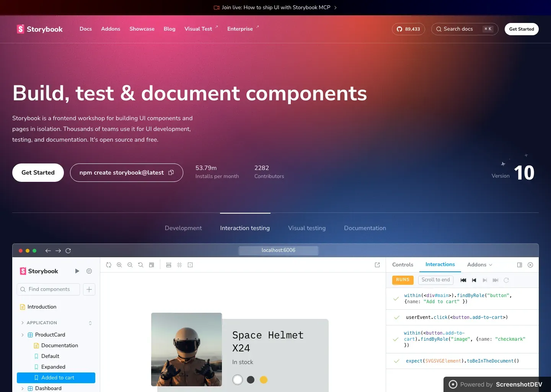The height and width of the screenshot is (392, 551).
Task: Click the remount/sync icon in the canvas toolbar
Action: pyautogui.click(x=109, y=265)
